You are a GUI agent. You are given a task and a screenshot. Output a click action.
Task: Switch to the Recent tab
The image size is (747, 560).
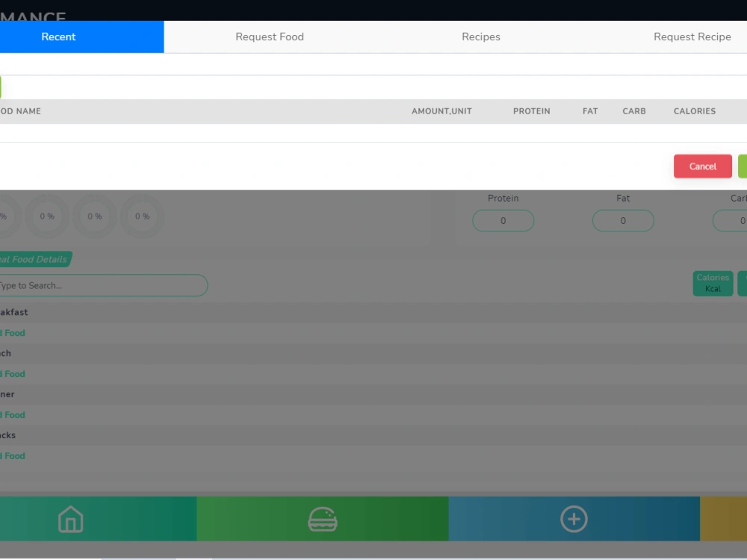click(82, 37)
